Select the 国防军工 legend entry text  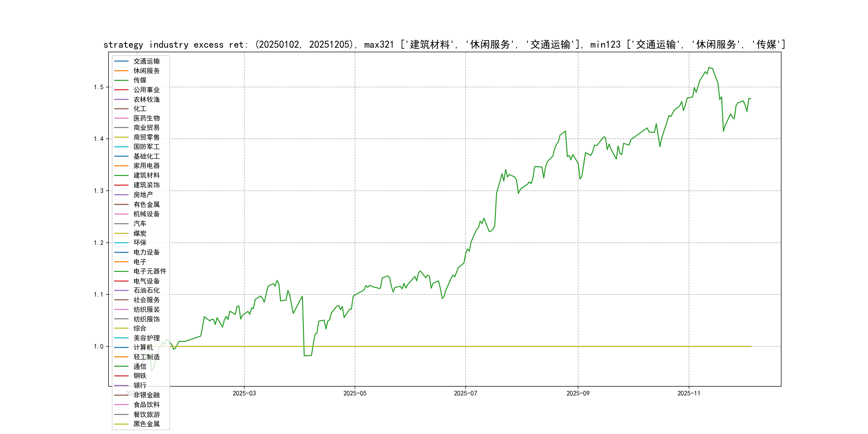tap(147, 147)
